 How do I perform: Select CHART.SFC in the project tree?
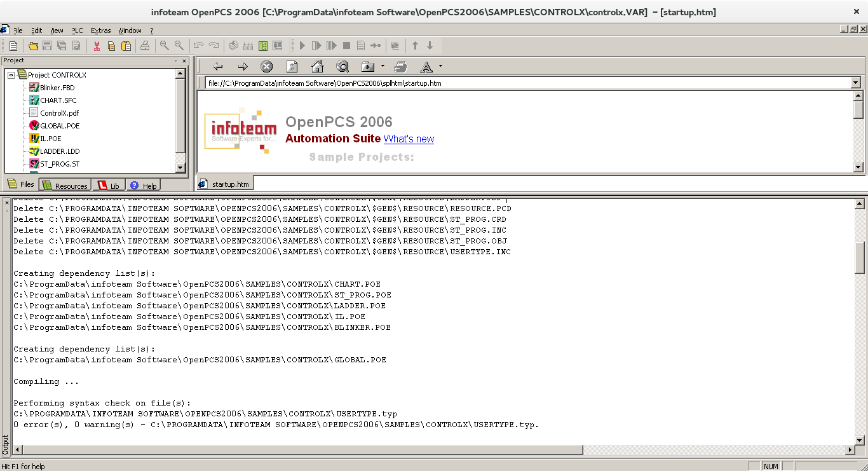click(58, 100)
